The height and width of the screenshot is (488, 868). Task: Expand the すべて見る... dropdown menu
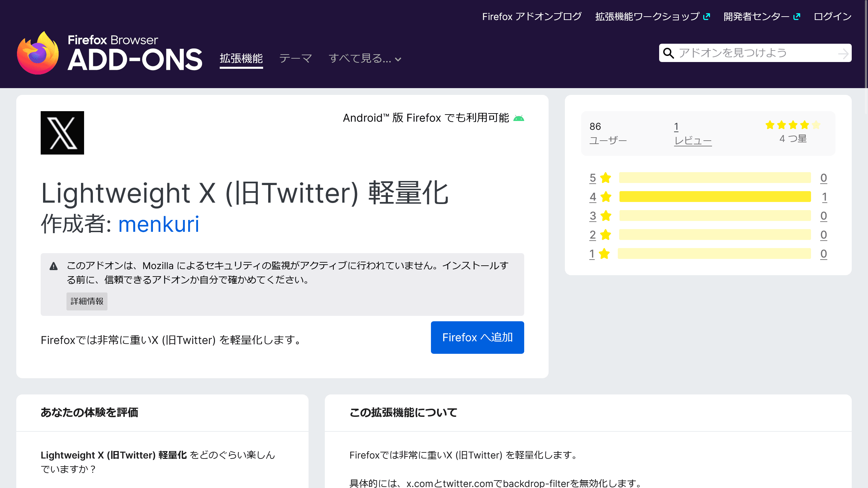tap(365, 59)
